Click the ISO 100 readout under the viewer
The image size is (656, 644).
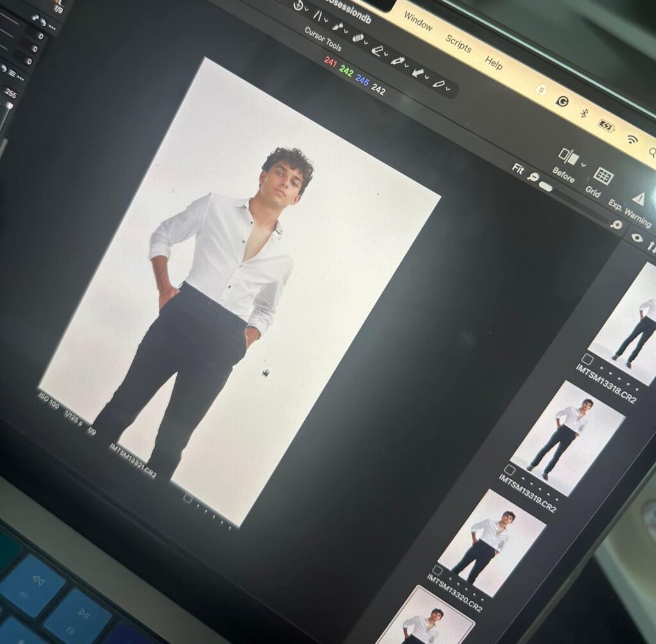(x=49, y=400)
